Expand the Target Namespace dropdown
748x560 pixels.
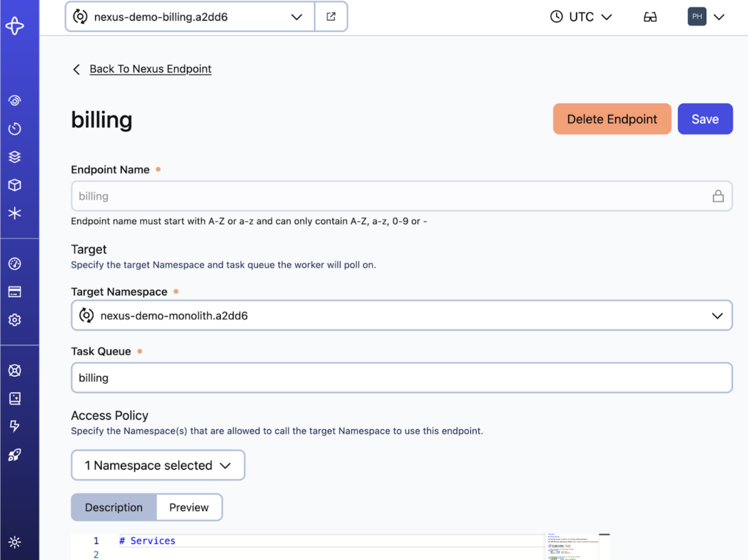point(401,316)
